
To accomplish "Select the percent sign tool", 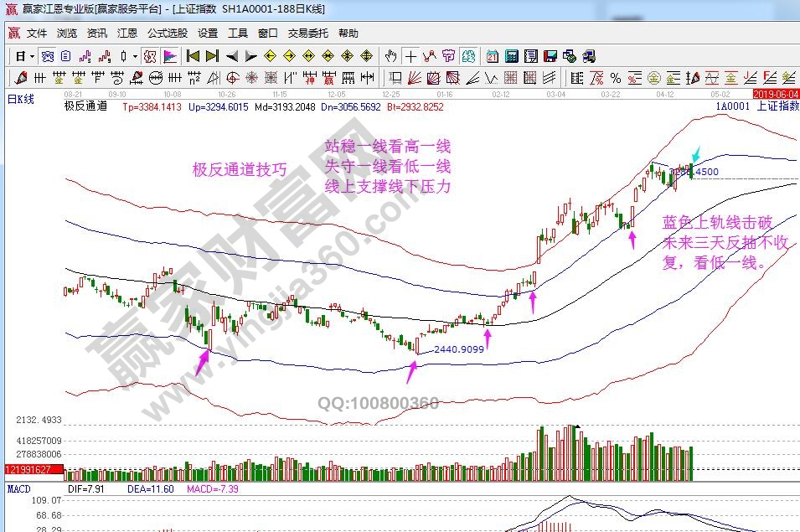I will tap(616, 78).
